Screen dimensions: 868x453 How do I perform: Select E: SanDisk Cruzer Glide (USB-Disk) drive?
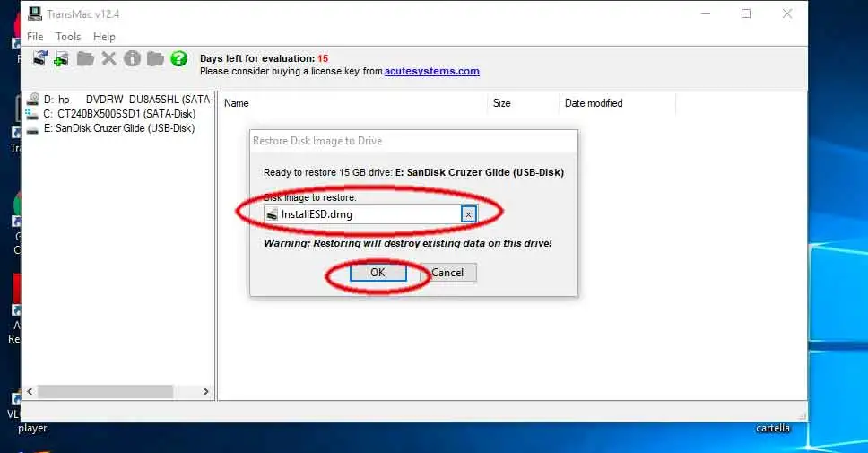pyautogui.click(x=119, y=128)
